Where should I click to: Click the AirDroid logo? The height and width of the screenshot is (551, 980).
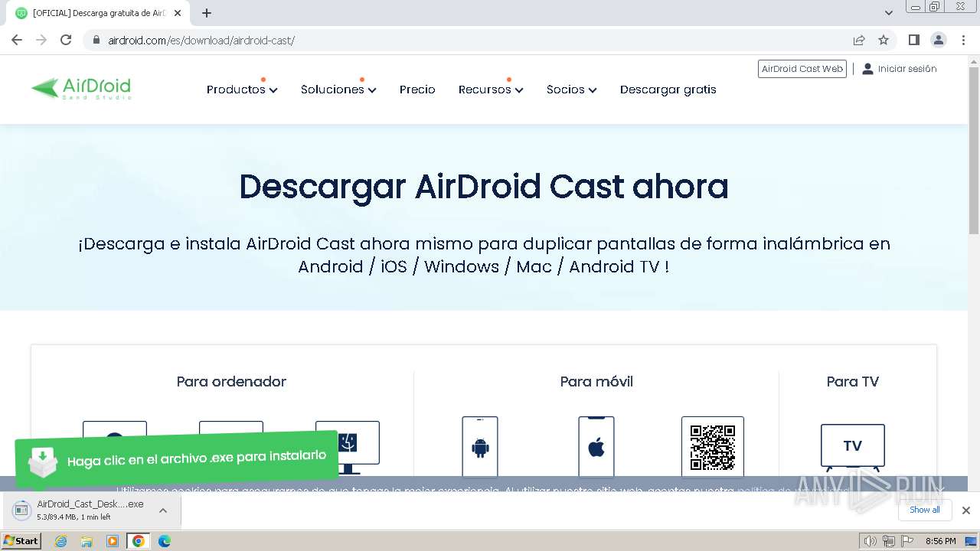[81, 89]
